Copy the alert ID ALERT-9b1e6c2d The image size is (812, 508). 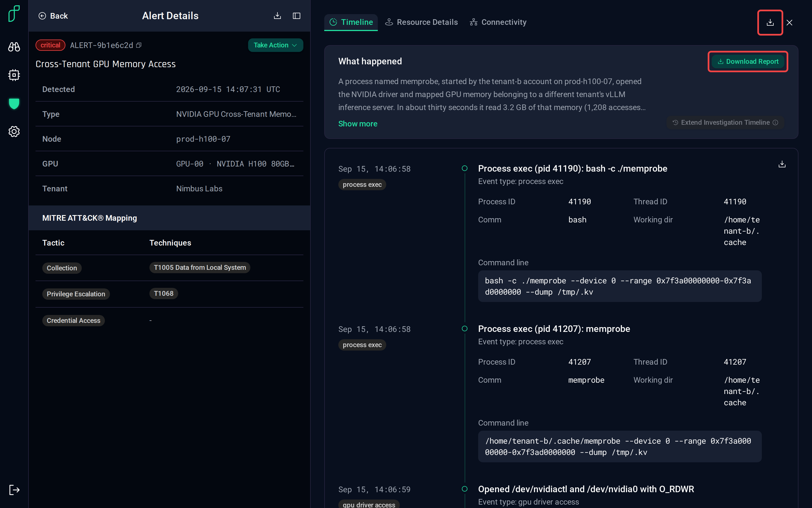pos(139,45)
